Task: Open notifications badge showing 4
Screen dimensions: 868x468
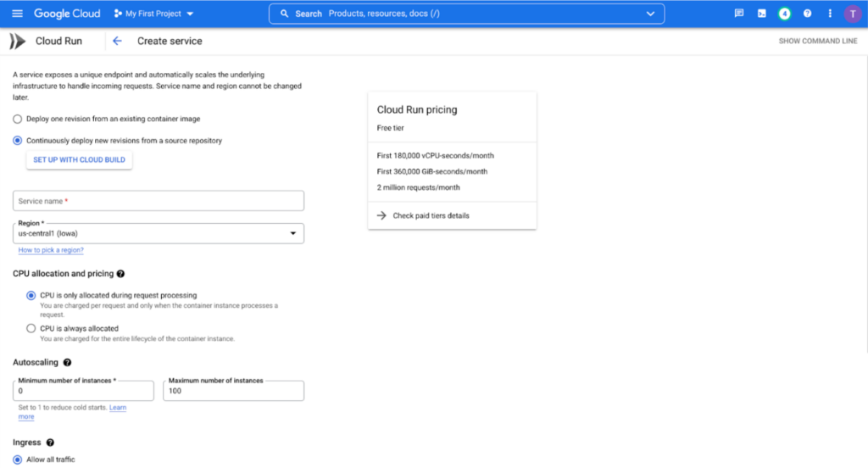Action: click(x=784, y=14)
